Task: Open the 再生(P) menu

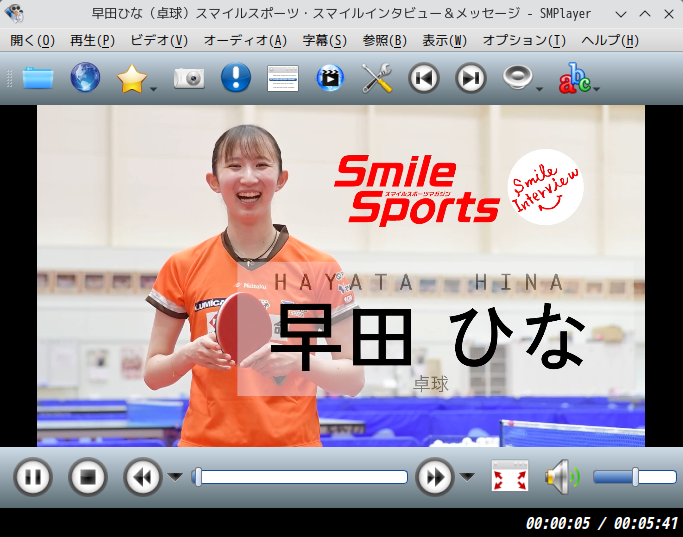Action: 92,41
